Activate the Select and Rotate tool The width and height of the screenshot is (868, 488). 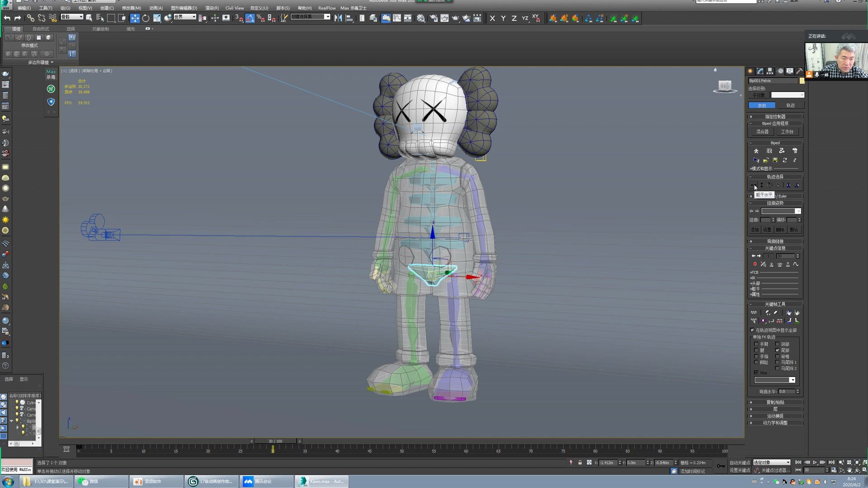click(146, 18)
